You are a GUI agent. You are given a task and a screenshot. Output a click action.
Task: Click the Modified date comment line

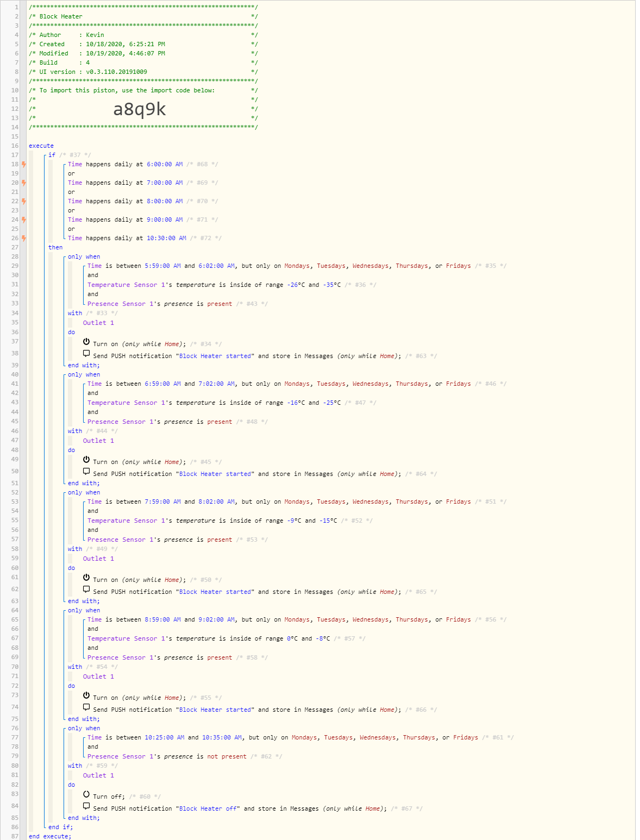click(x=143, y=53)
